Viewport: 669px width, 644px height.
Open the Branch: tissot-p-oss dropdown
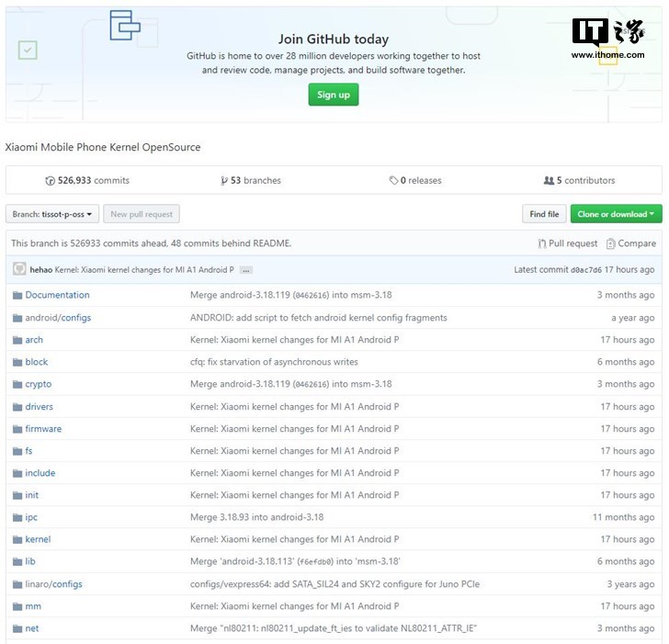tap(52, 214)
